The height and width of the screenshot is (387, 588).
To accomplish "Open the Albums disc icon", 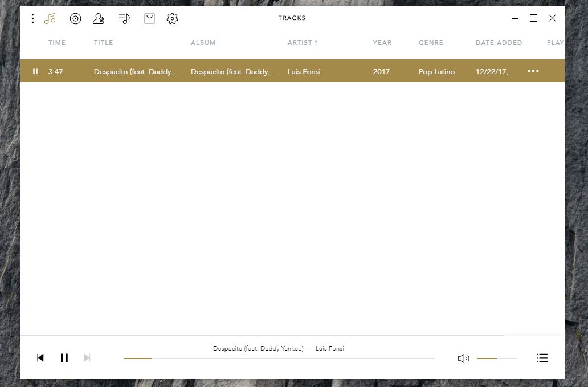I will click(75, 18).
